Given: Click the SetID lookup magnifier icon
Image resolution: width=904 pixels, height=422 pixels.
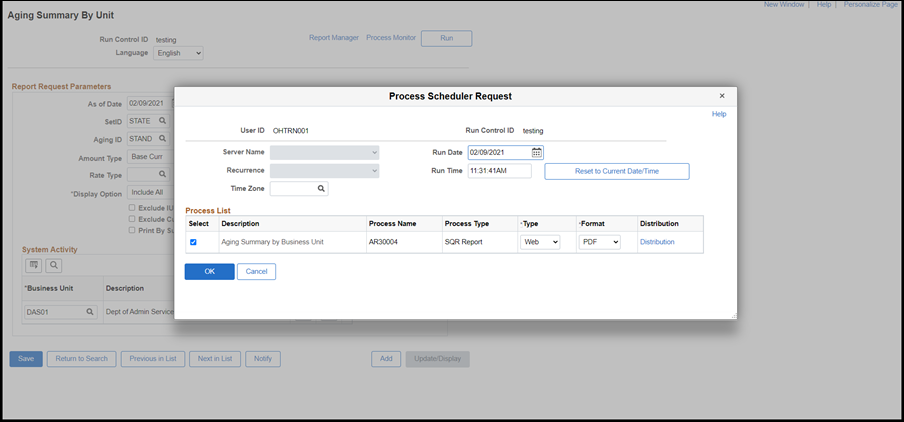Looking at the screenshot, I should tap(162, 121).
